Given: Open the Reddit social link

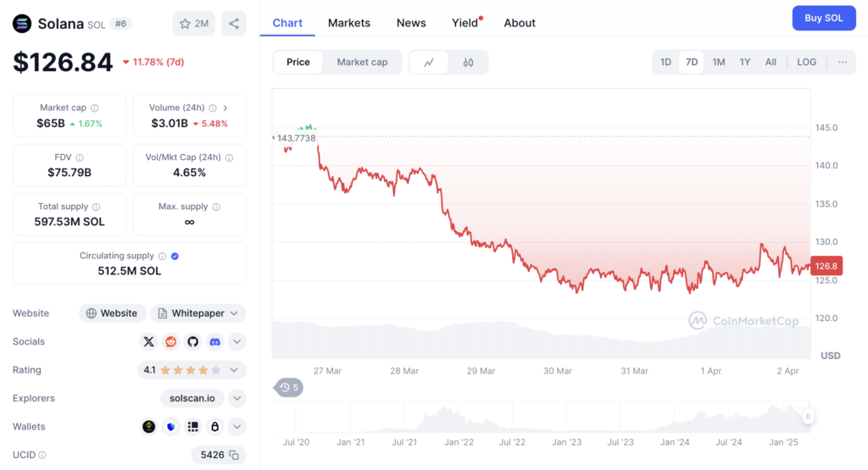Looking at the screenshot, I should [x=171, y=342].
